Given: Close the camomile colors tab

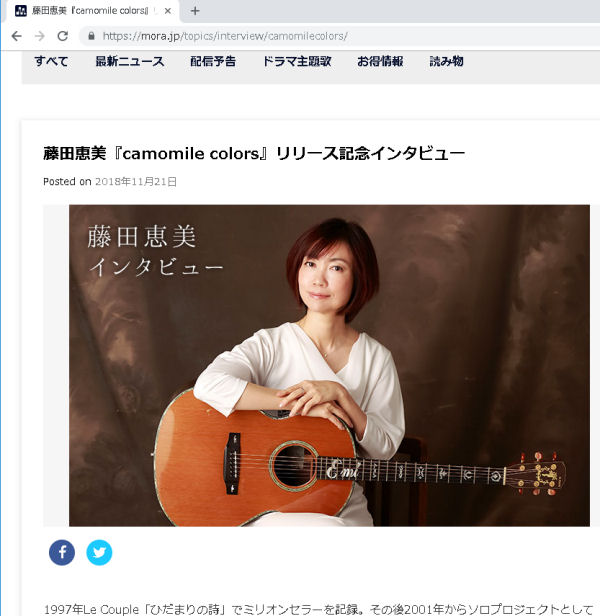Looking at the screenshot, I should point(168,11).
